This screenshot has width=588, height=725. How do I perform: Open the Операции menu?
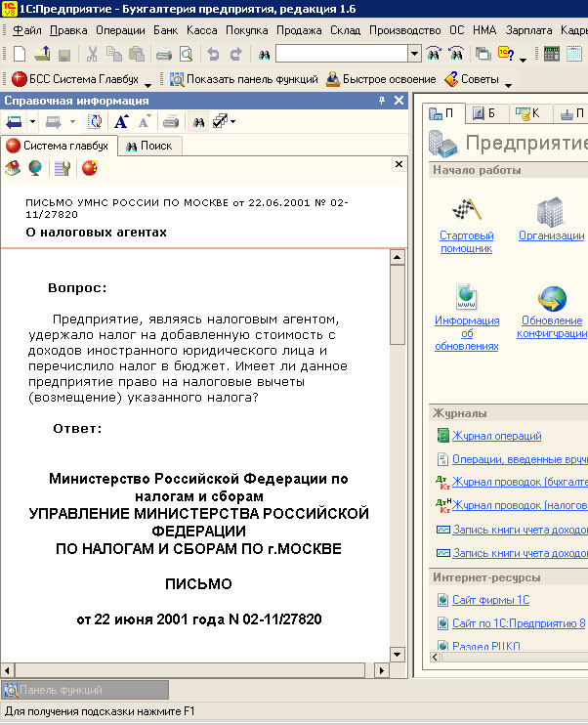[120, 30]
